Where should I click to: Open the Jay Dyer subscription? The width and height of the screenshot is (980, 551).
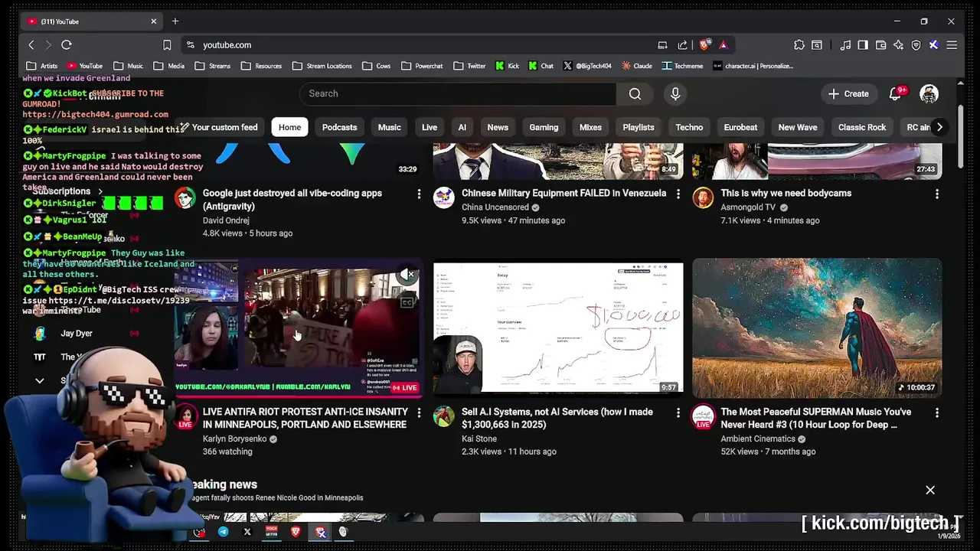pyautogui.click(x=77, y=334)
